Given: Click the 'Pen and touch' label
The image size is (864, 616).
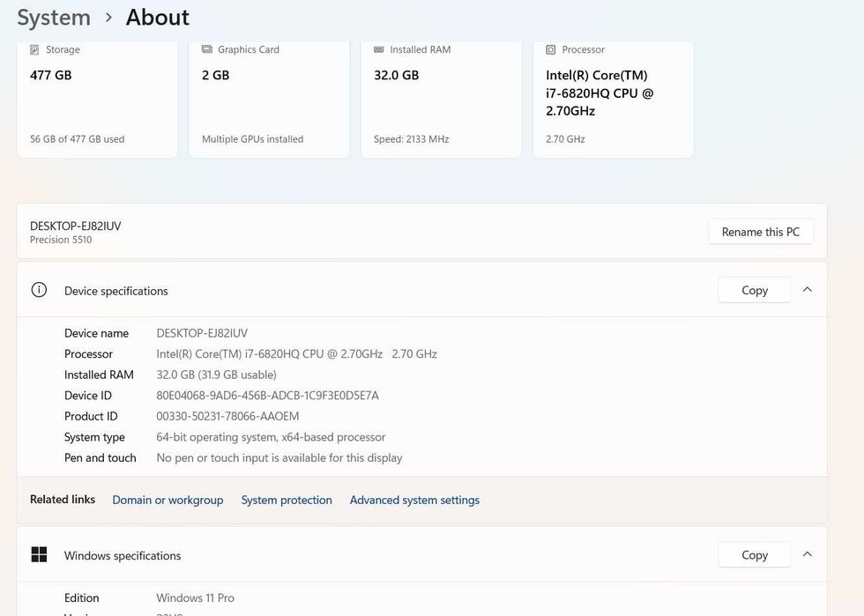Looking at the screenshot, I should pyautogui.click(x=100, y=458).
